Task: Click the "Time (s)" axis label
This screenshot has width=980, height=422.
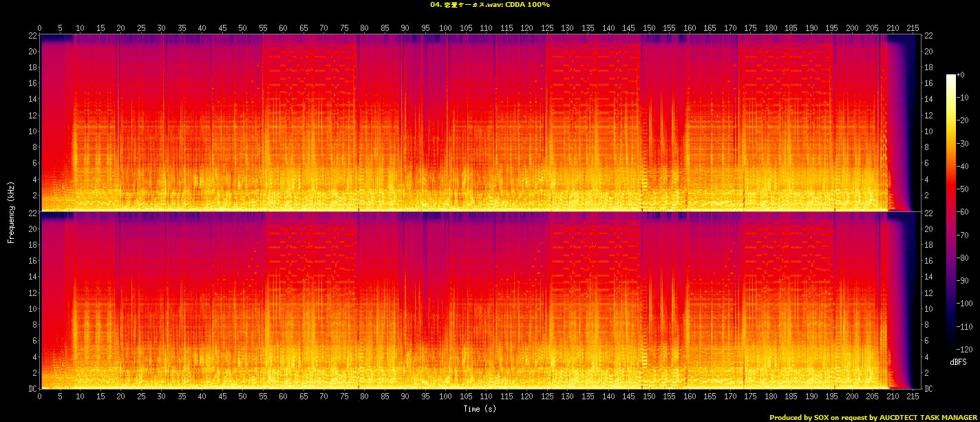Action: (x=481, y=409)
